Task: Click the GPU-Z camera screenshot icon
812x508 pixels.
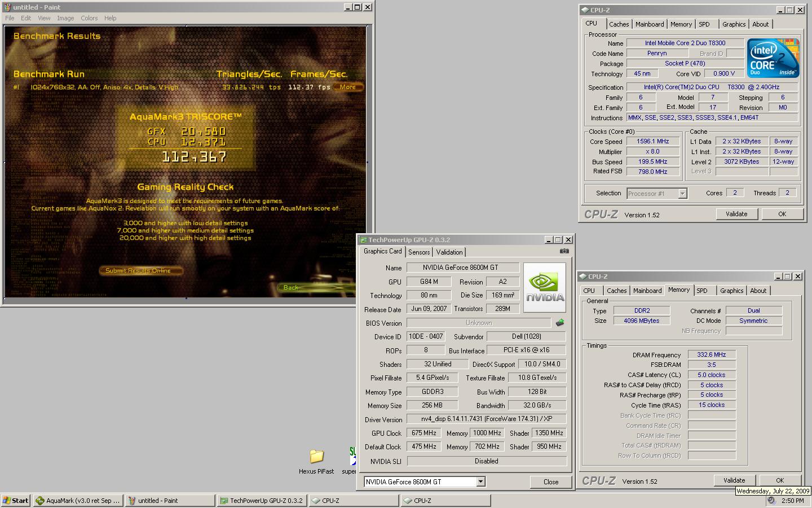Action: point(564,251)
